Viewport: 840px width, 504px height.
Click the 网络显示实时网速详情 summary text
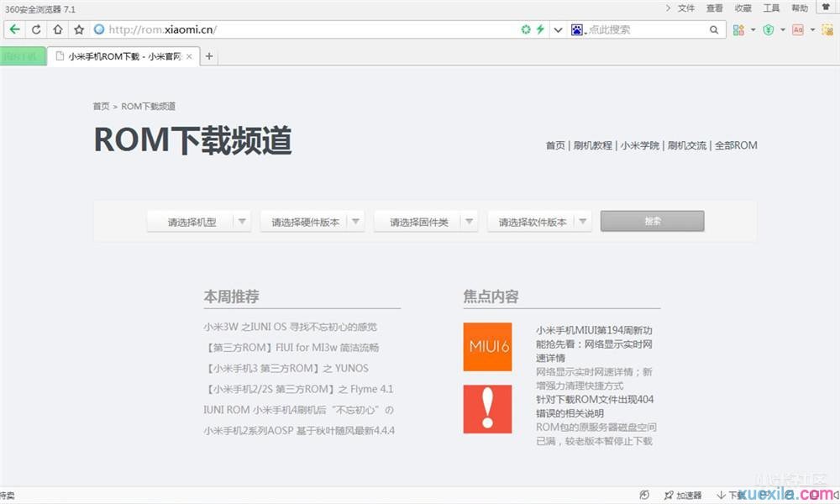coord(594,379)
